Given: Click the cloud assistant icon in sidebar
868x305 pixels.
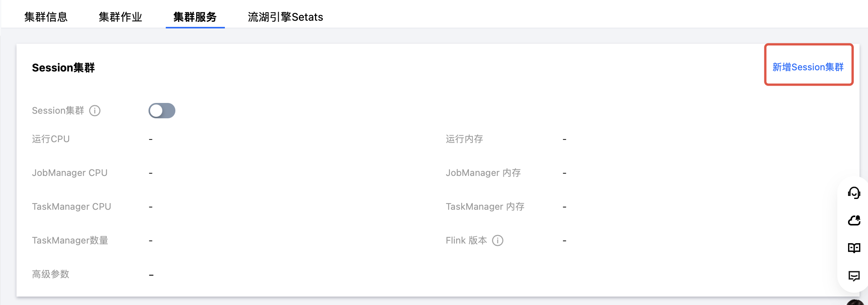Looking at the screenshot, I should pos(854,220).
